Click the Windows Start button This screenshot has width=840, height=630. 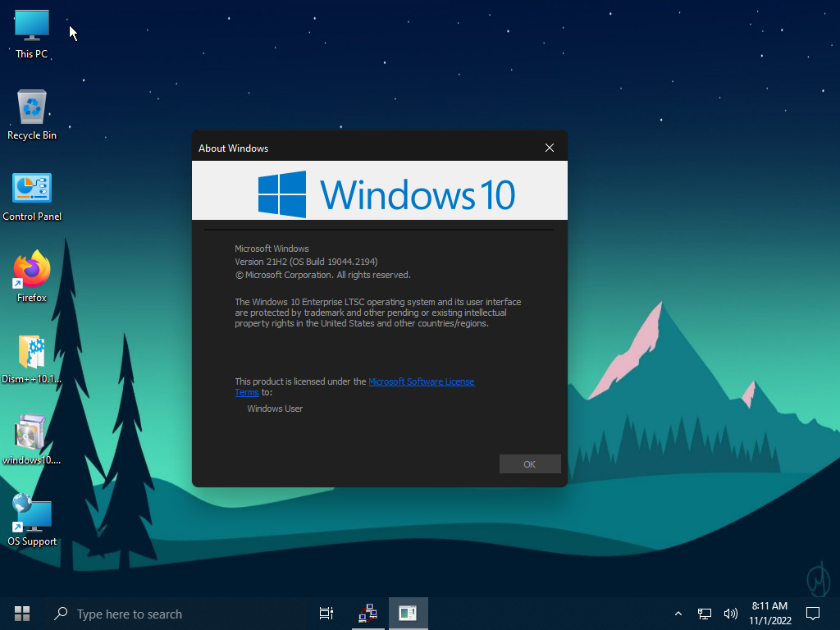pos(22,614)
